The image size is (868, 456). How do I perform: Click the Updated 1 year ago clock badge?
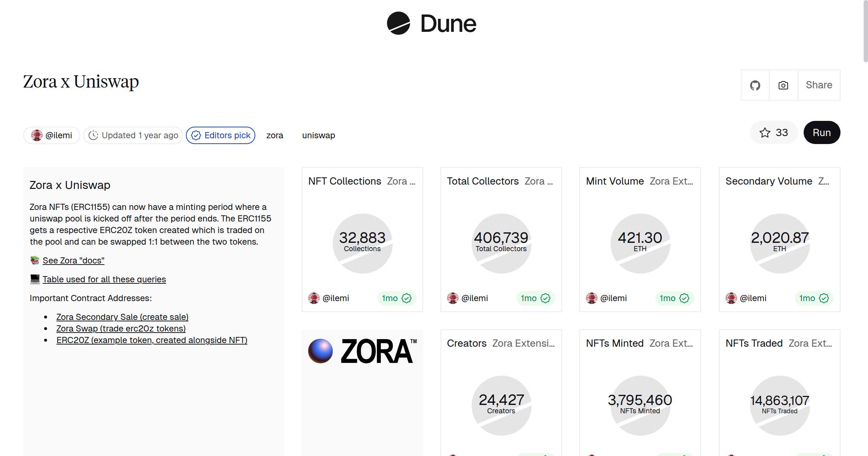pyautogui.click(x=133, y=135)
